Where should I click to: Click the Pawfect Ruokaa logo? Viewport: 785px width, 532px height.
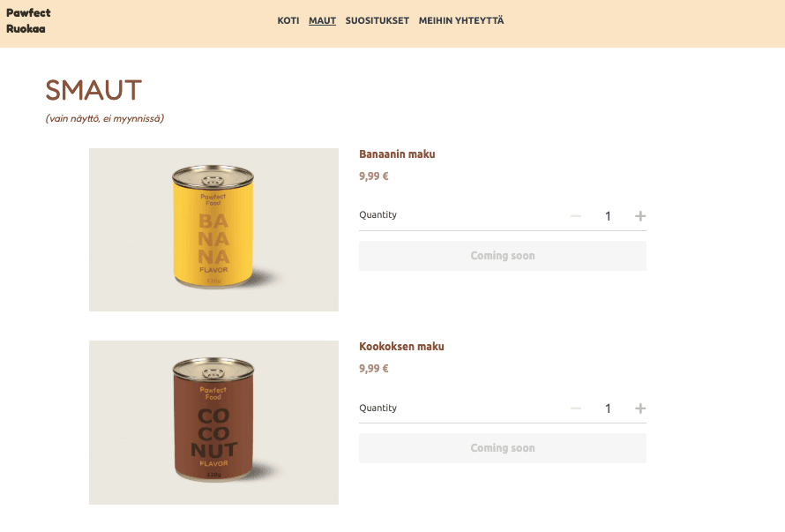[x=28, y=20]
